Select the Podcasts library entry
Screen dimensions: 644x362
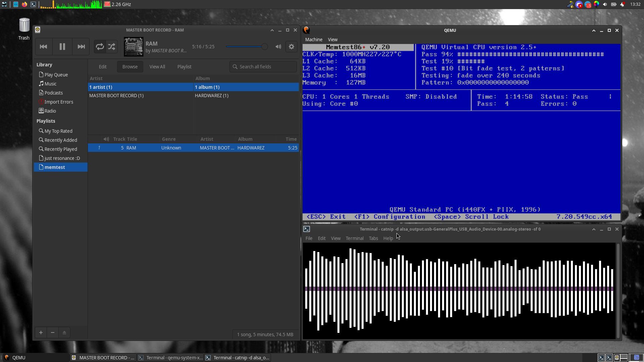click(x=53, y=93)
